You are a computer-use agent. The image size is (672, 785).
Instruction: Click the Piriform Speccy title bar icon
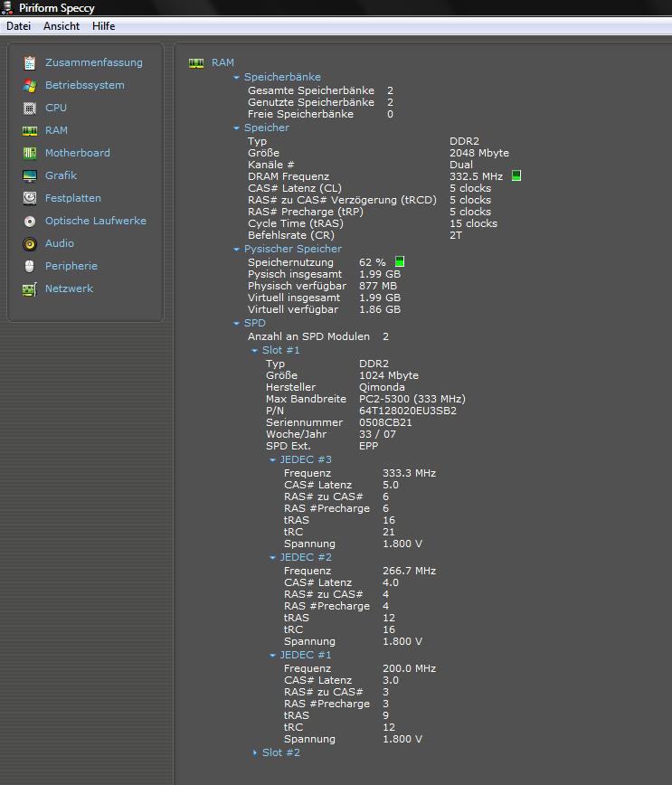pos(7,7)
